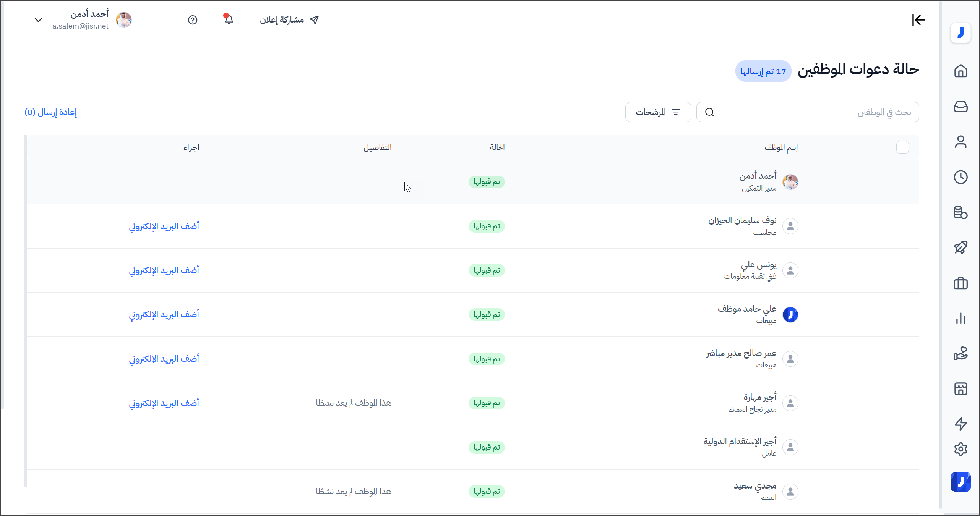Click أضف البريد الإلكتروني for نوف سليمان الحيزان

point(164,226)
